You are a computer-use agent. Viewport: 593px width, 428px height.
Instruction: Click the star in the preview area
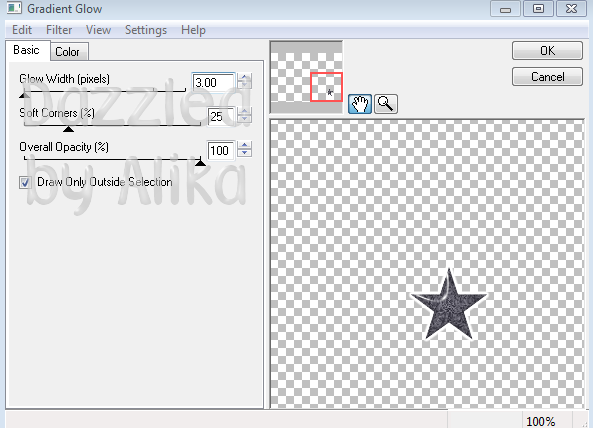point(449,305)
